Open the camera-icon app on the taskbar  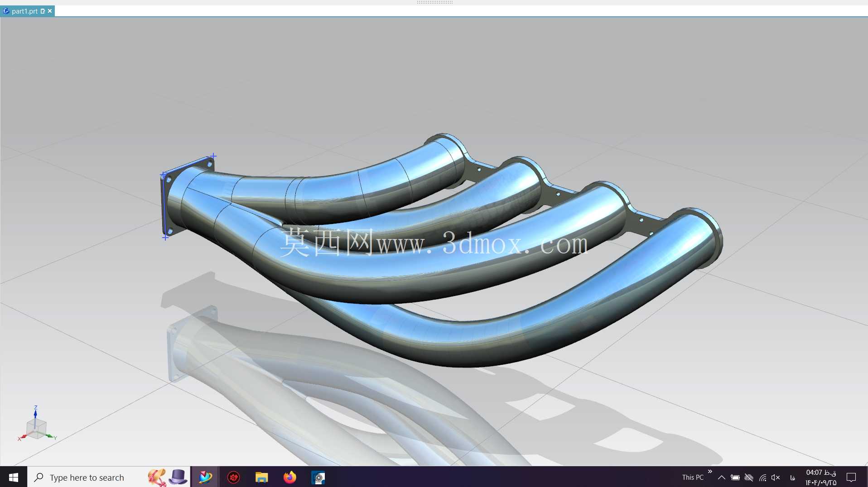click(318, 477)
